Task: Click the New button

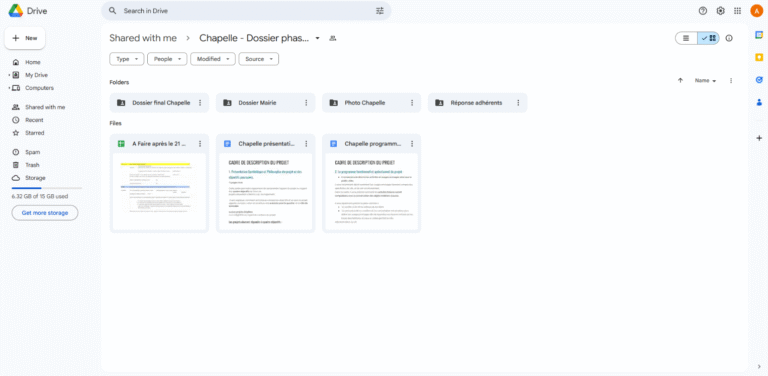Action: 25,38
